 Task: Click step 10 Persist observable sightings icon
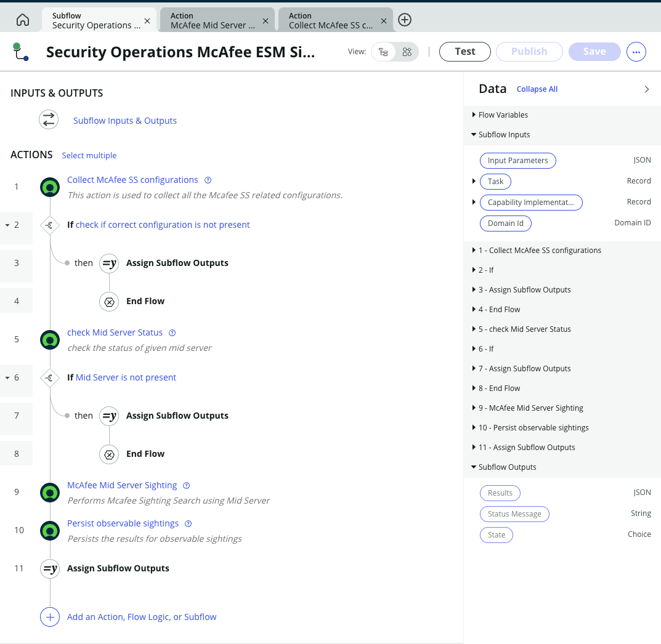50,531
